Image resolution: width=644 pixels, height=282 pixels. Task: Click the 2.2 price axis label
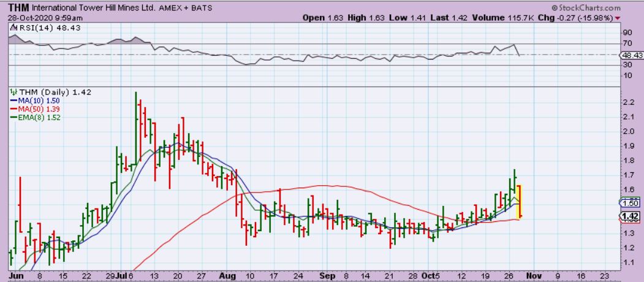click(x=628, y=102)
